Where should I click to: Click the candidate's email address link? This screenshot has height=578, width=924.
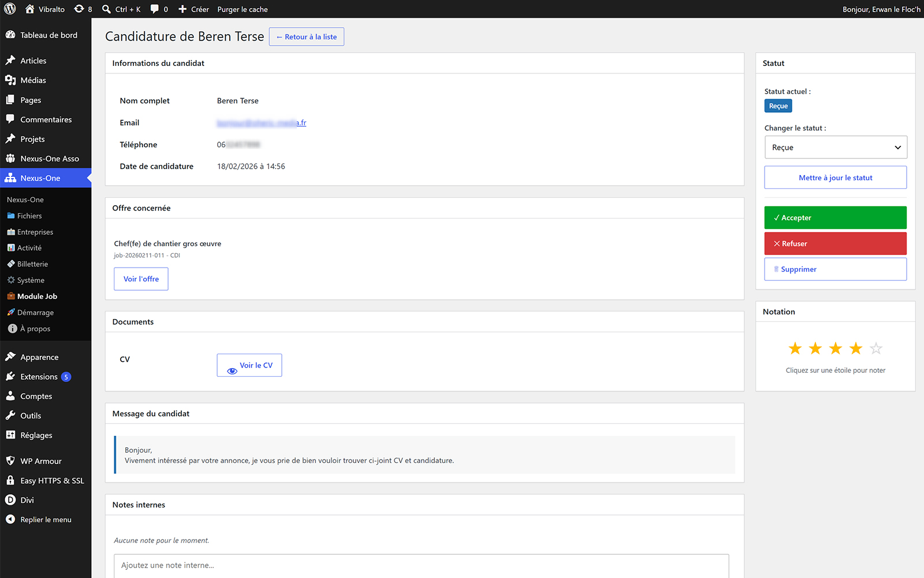pos(262,123)
